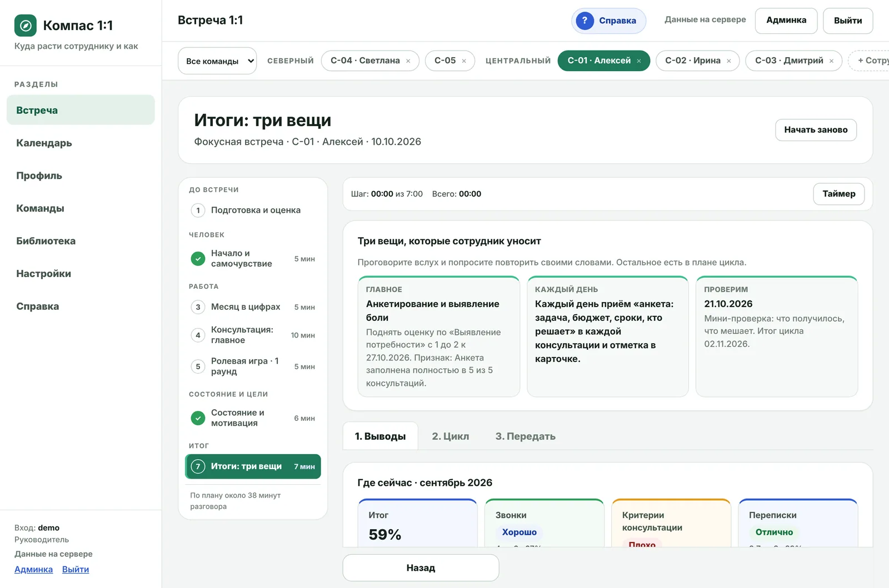
Task: Click the text Всего: 00:00
Action: click(x=457, y=194)
